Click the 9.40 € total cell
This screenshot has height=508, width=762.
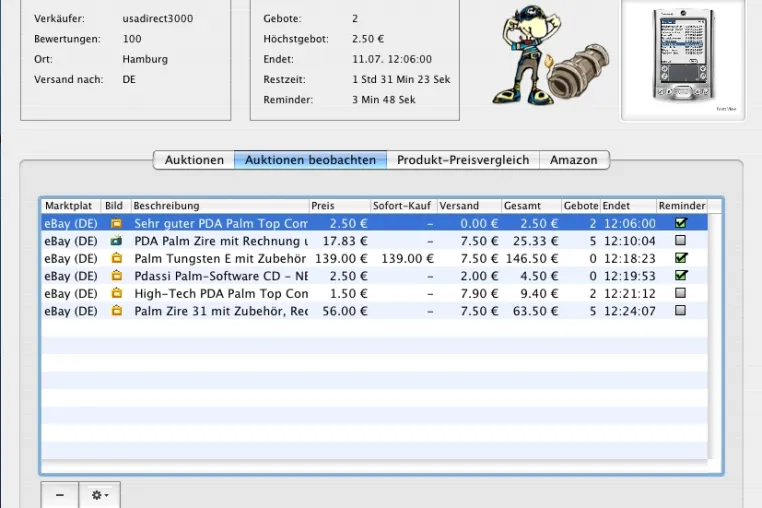[539, 294]
